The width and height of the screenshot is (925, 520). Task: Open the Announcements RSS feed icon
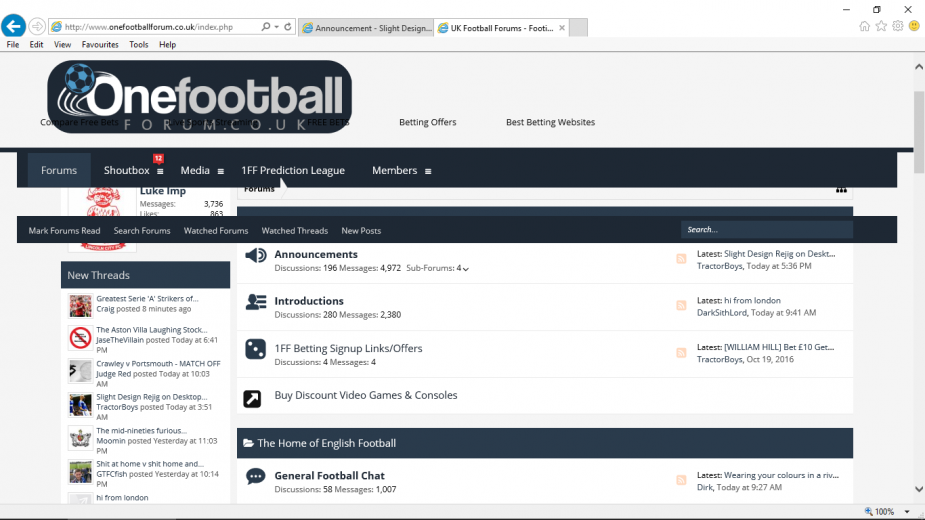tap(681, 259)
